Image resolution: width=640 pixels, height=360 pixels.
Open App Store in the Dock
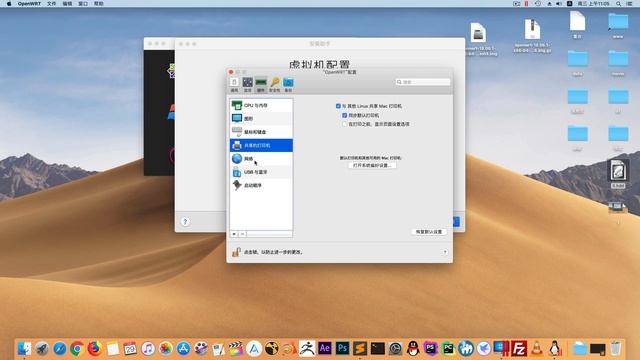click(x=183, y=349)
